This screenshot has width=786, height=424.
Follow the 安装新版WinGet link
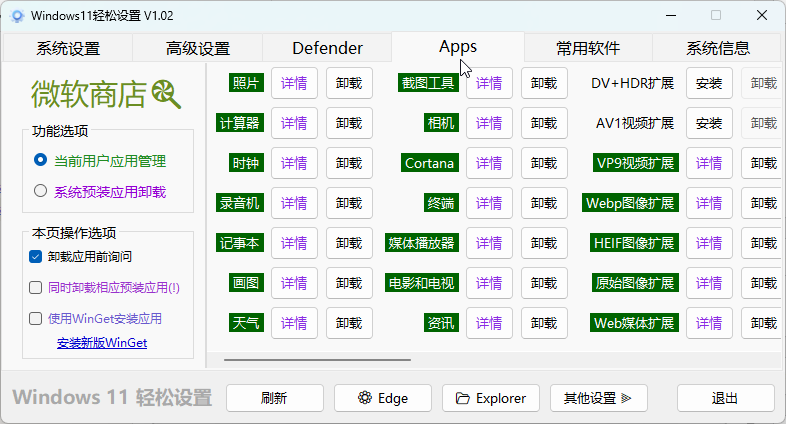tap(102, 343)
